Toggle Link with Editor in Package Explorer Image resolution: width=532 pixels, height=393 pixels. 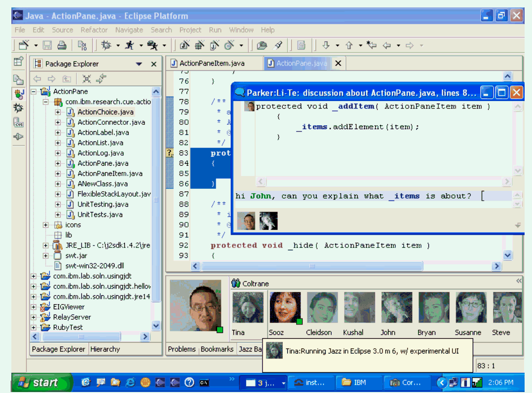[101, 79]
